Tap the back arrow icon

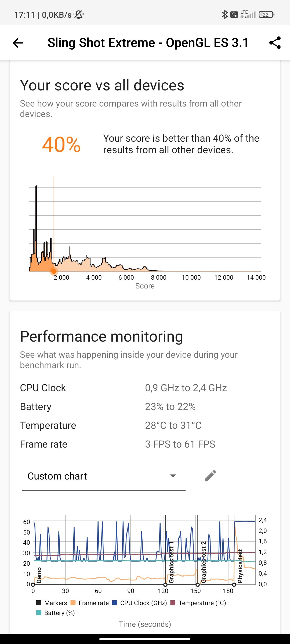pyautogui.click(x=18, y=43)
